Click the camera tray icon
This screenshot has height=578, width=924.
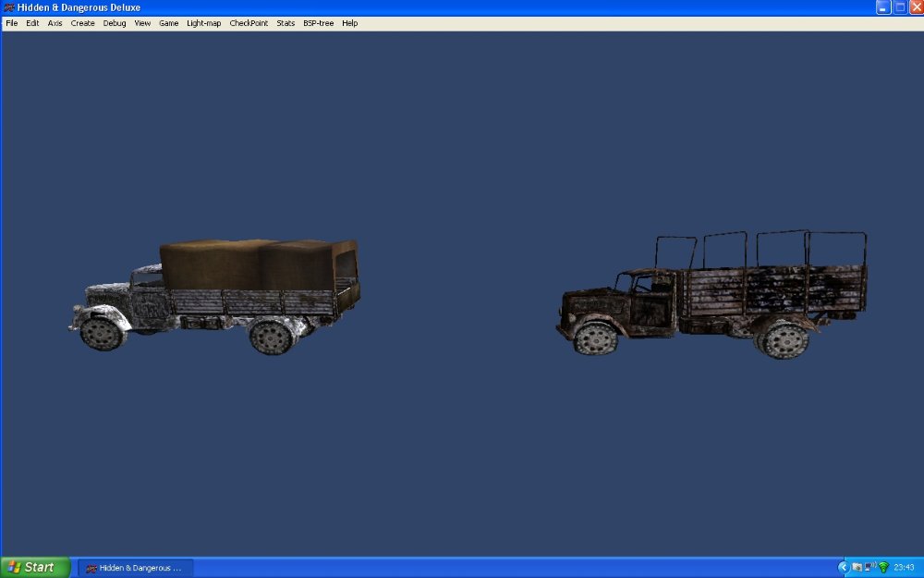tap(857, 568)
